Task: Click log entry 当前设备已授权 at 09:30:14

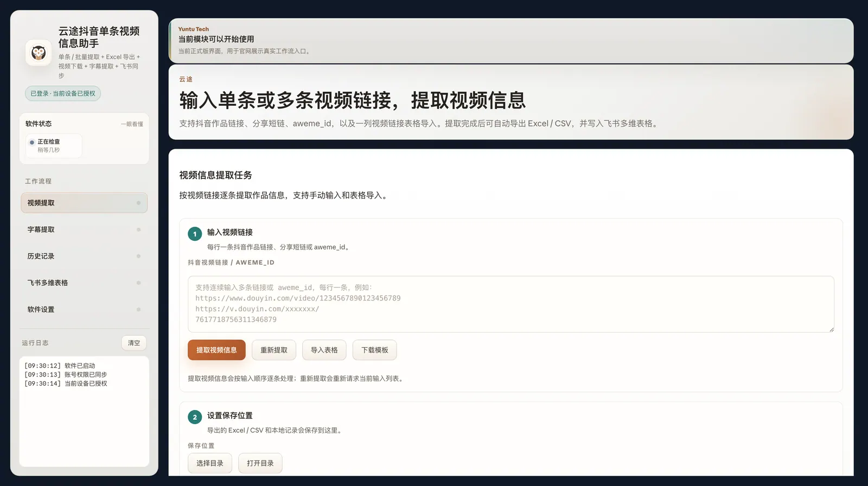Action: click(66, 383)
